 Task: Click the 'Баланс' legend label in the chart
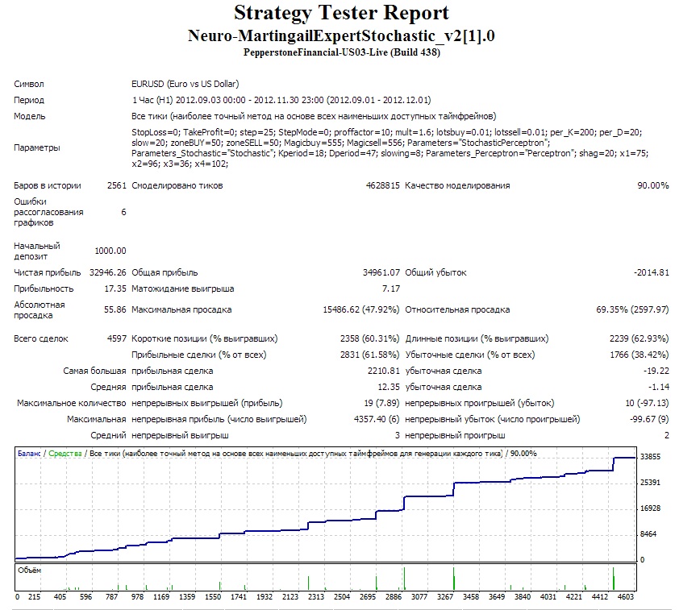[29, 454]
